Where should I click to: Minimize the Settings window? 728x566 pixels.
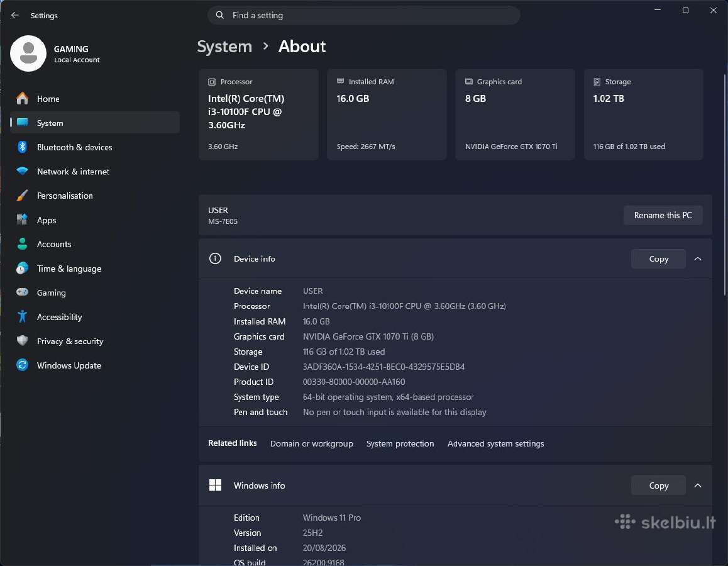pyautogui.click(x=658, y=10)
